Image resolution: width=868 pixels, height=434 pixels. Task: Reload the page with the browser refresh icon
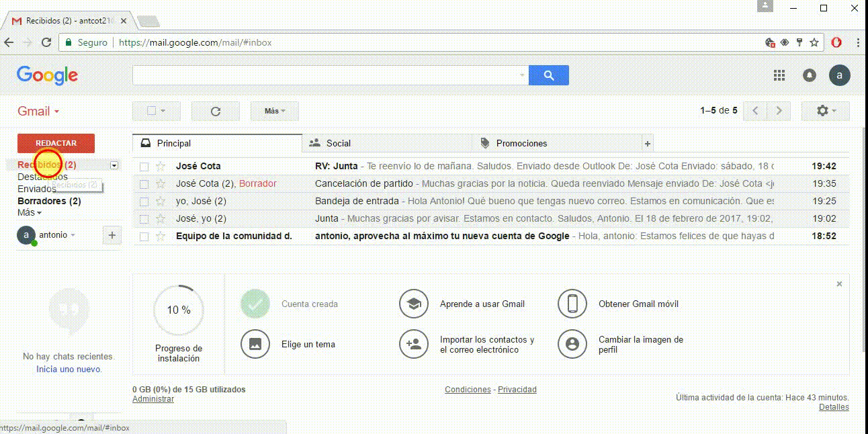(x=46, y=42)
